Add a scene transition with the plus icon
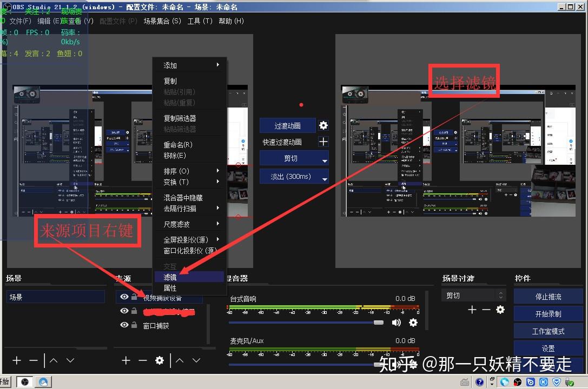 click(472, 310)
